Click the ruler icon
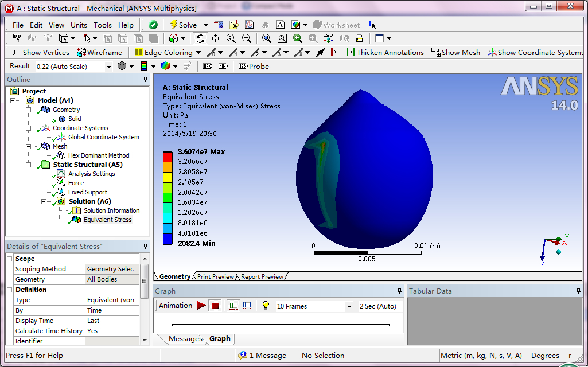 point(359,38)
